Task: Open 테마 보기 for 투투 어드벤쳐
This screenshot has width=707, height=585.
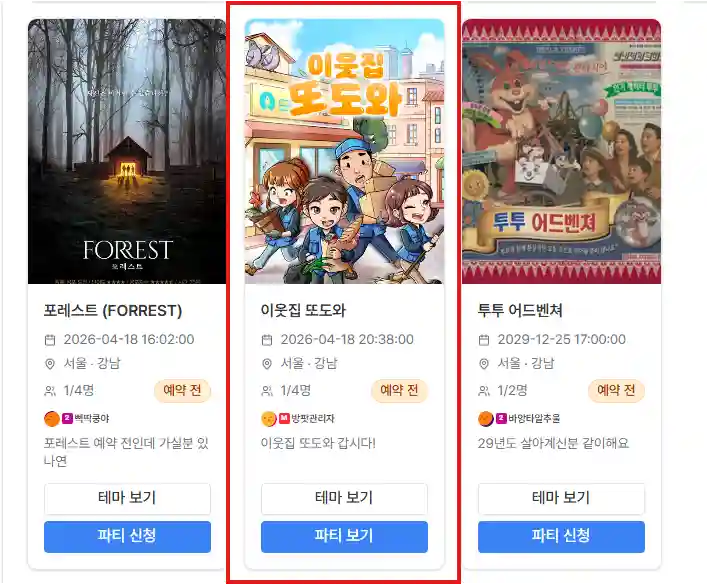Action: [561, 498]
